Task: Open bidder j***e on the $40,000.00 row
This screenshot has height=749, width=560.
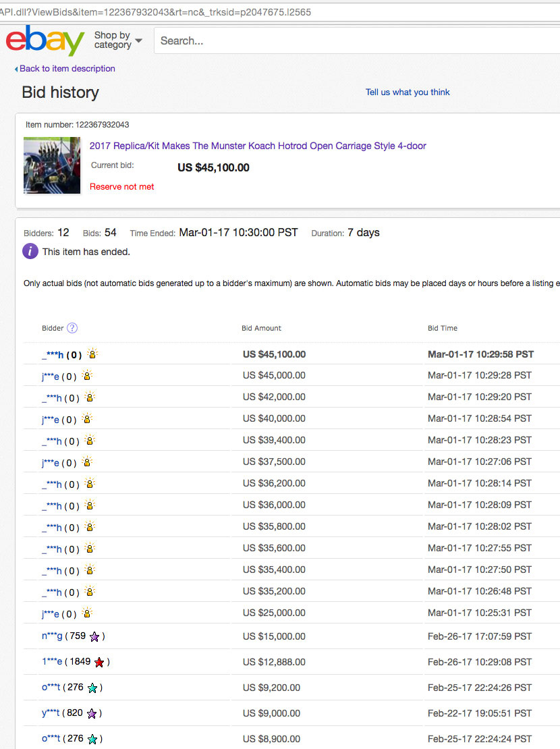Action: [50, 420]
